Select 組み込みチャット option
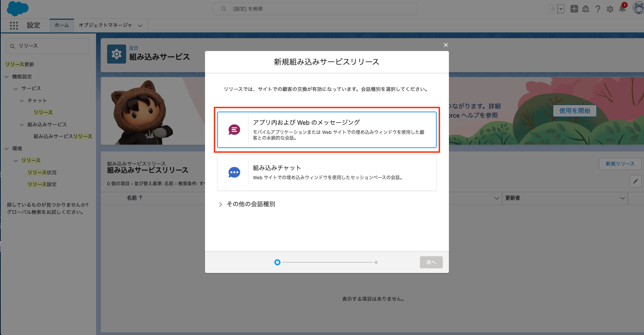Image resolution: width=644 pixels, height=335 pixels. pos(327,172)
